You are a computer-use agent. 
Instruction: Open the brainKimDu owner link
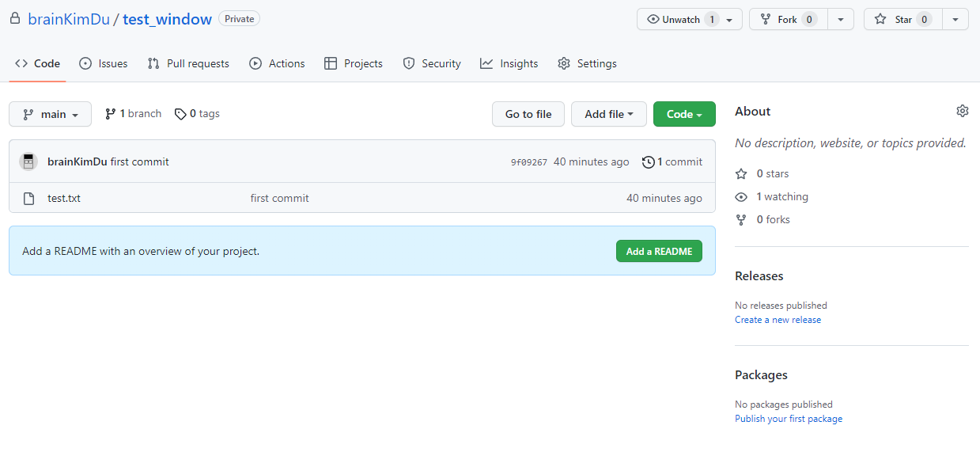(69, 19)
